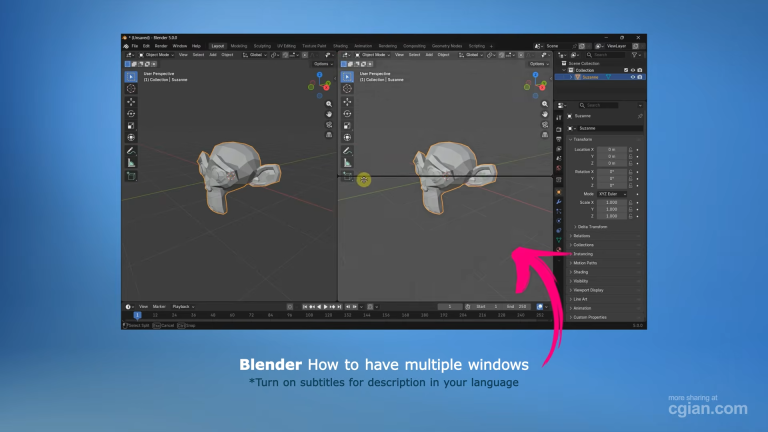
Task: Select the Cursor tool in left viewport
Action: click(x=131, y=89)
